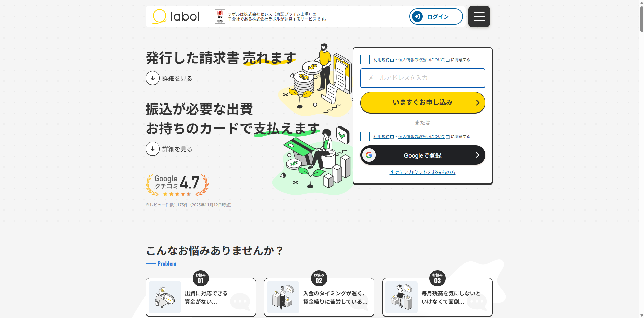Viewport: 644px width, 318px height.
Task: Click the labol logo
Action: [x=176, y=16]
